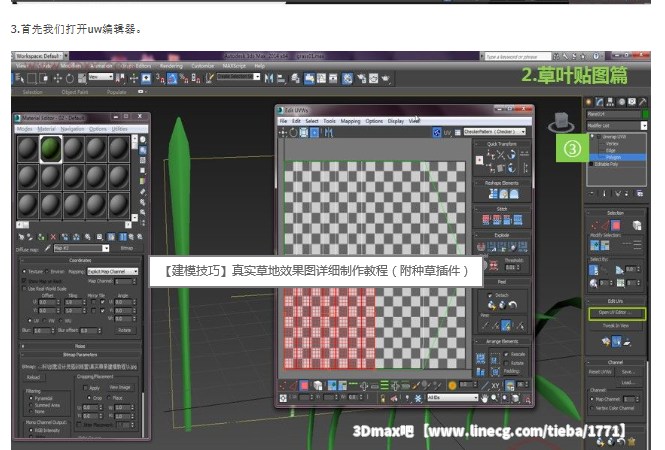Select the green material sample sphere
The image size is (665, 450).
[50, 149]
